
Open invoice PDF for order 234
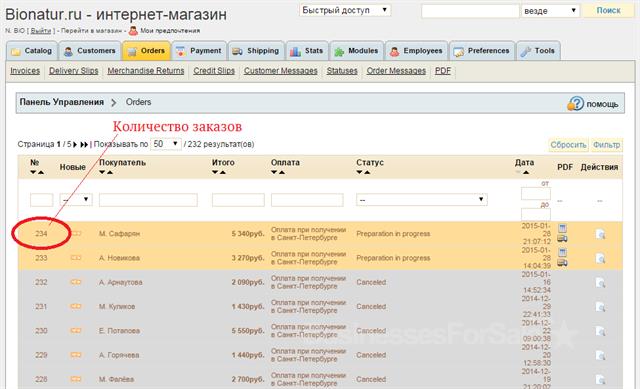pos(562,228)
